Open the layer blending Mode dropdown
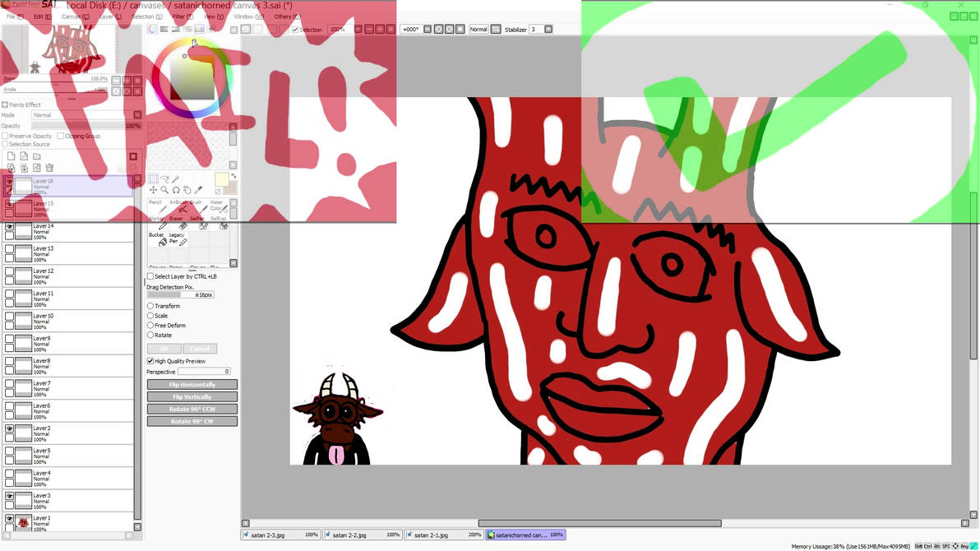 point(137,116)
